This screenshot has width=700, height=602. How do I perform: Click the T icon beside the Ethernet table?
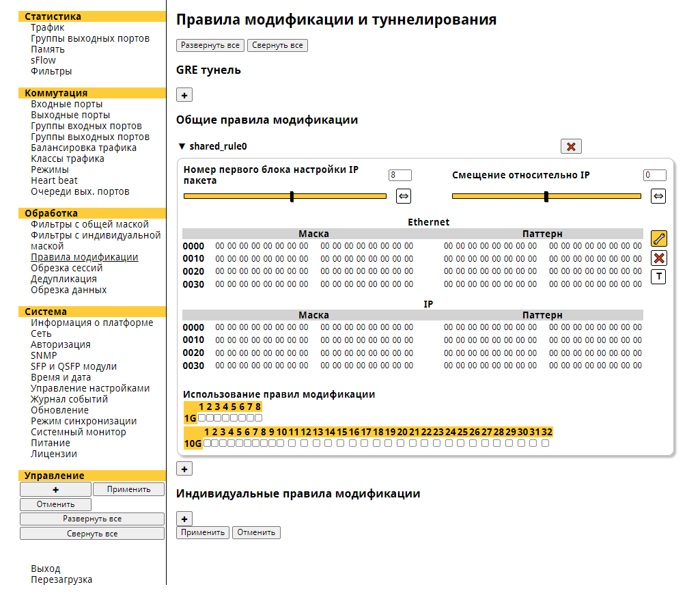click(x=659, y=277)
